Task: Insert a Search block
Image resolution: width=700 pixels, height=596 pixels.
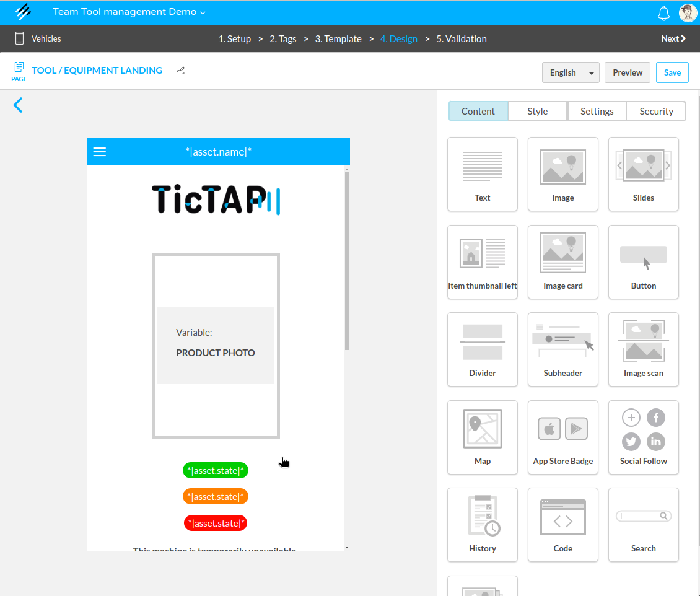Action: [x=643, y=525]
